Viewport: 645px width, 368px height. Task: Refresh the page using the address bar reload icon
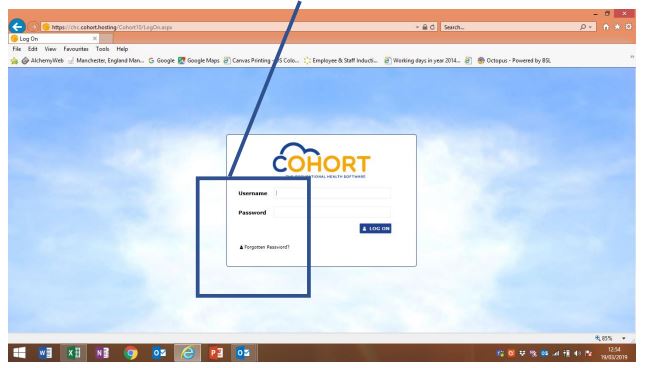pyautogui.click(x=432, y=27)
